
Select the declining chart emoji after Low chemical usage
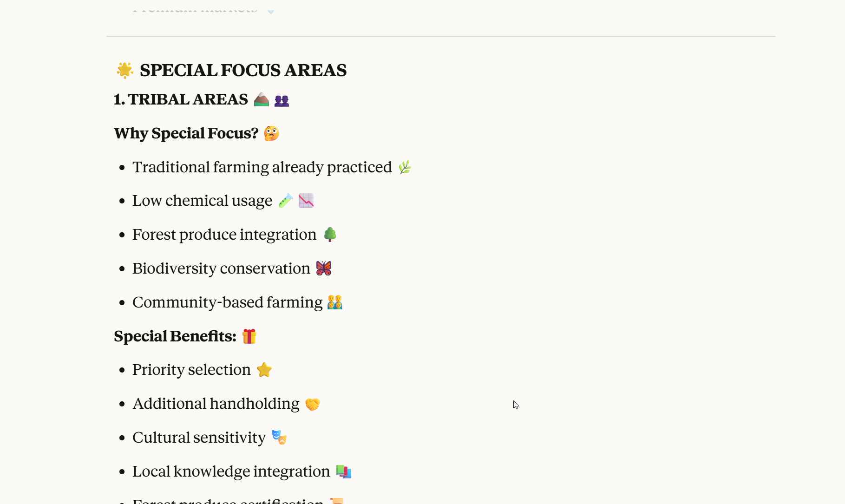click(x=306, y=201)
